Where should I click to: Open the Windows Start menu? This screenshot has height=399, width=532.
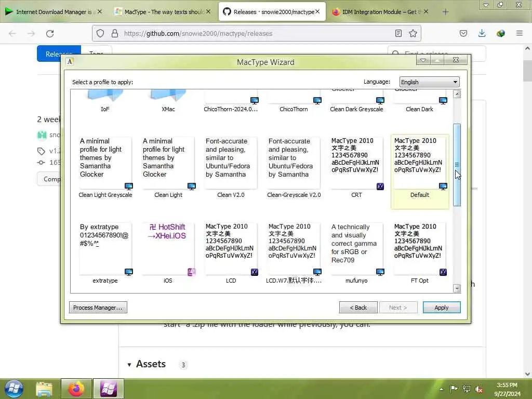pyautogui.click(x=14, y=389)
